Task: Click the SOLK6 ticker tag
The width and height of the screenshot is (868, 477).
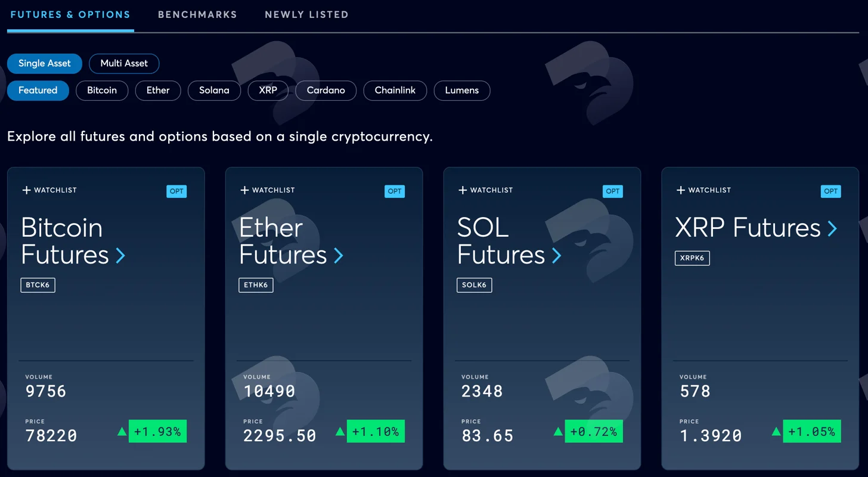Action: pos(475,285)
